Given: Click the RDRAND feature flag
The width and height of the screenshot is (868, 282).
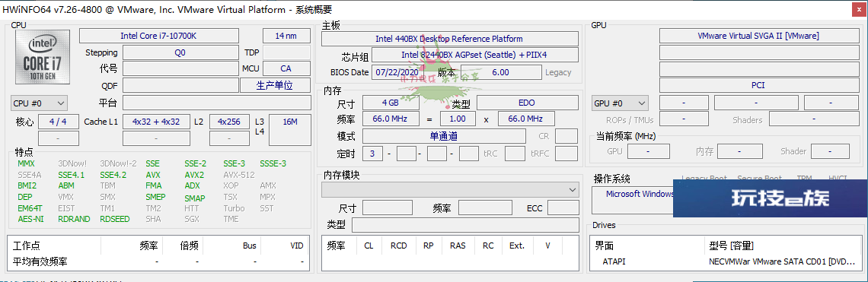Looking at the screenshot, I should point(74,219).
